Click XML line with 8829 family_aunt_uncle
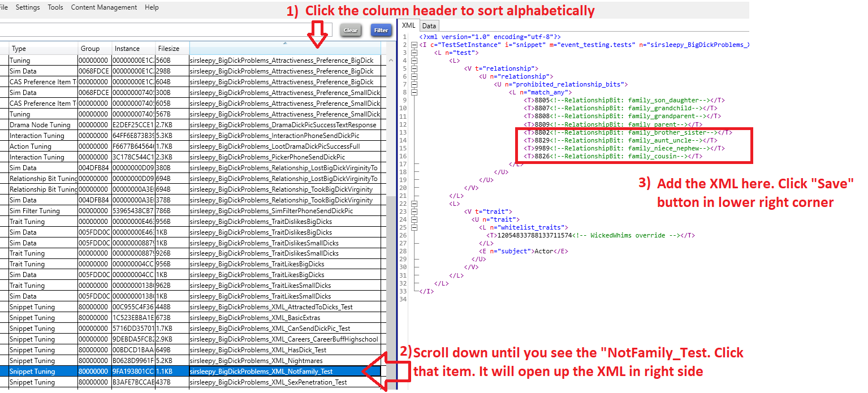 click(620, 140)
